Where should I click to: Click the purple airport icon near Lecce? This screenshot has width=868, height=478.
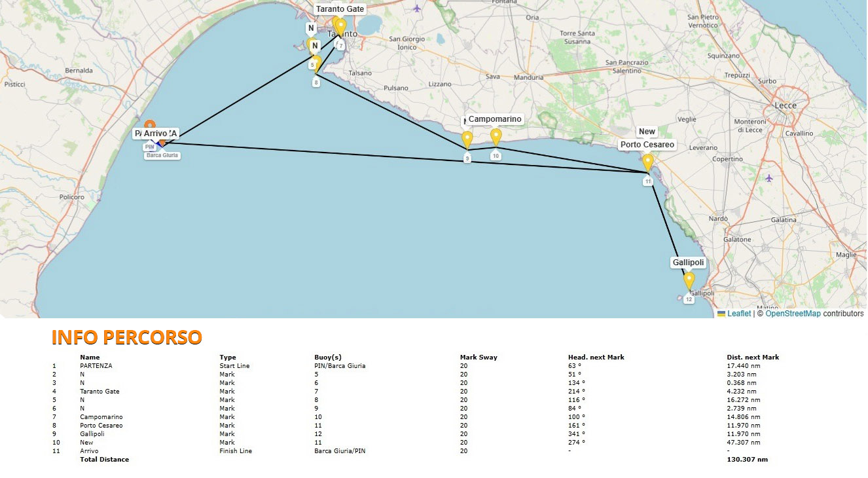769,177
